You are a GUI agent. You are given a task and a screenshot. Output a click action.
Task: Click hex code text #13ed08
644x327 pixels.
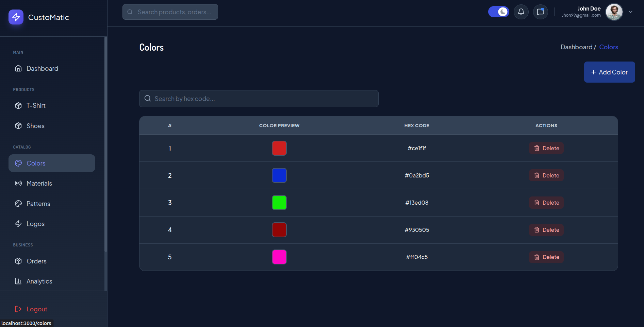[x=417, y=203]
